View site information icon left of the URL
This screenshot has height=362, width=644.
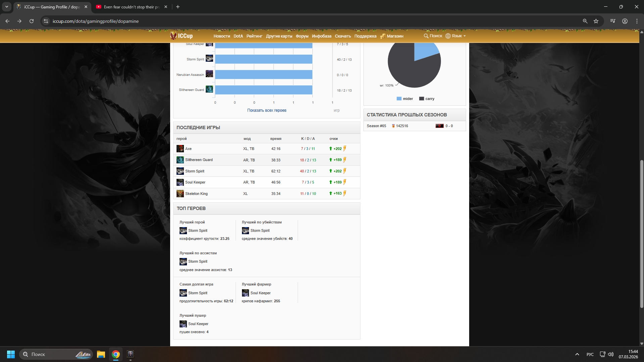pyautogui.click(x=46, y=21)
